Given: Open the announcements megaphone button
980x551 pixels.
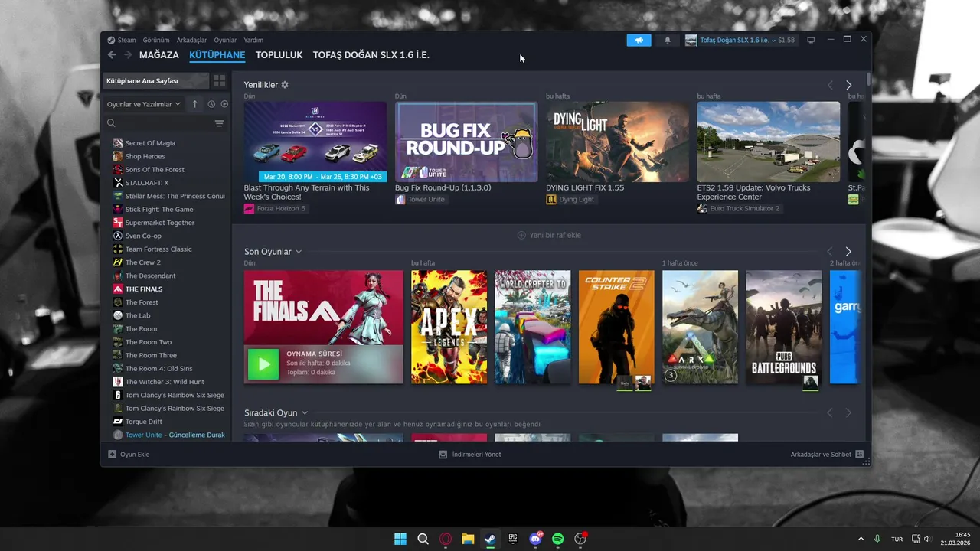Looking at the screenshot, I should (x=639, y=41).
